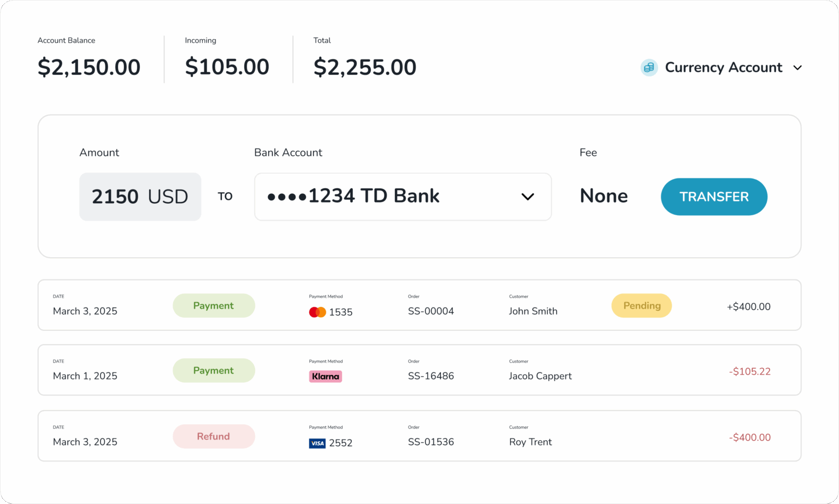
Task: Click the Klarna payment badge
Action: [326, 376]
